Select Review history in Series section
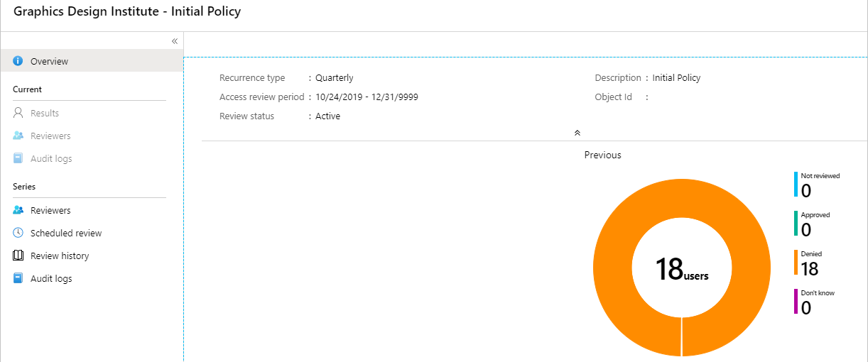868x362 pixels. (x=60, y=256)
